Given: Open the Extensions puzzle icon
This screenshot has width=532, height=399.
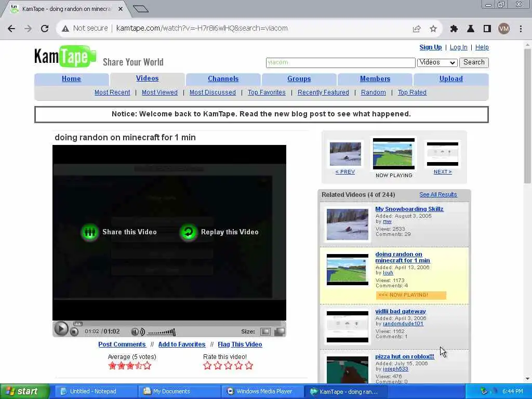Looking at the screenshot, I should tap(454, 29).
